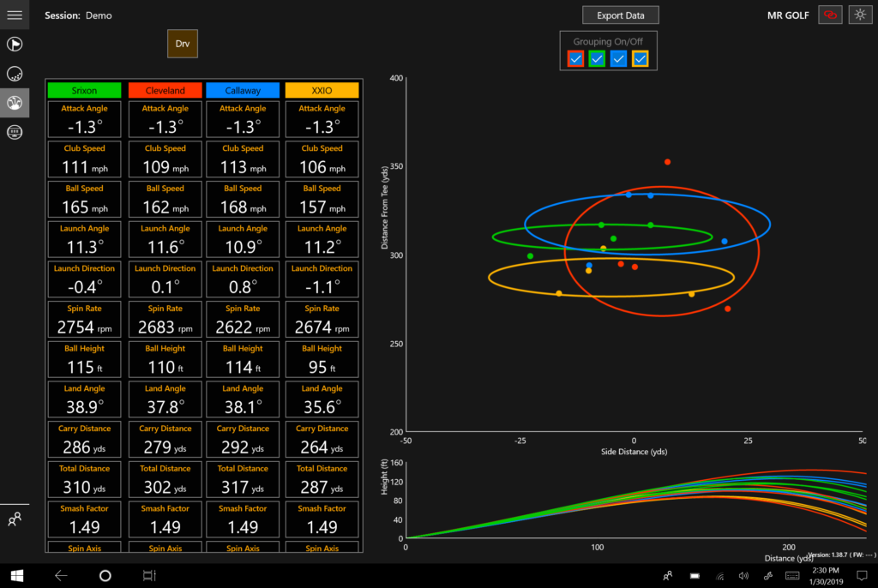Toggle the brightness sun icon
The width and height of the screenshot is (878, 588).
coord(860,15)
